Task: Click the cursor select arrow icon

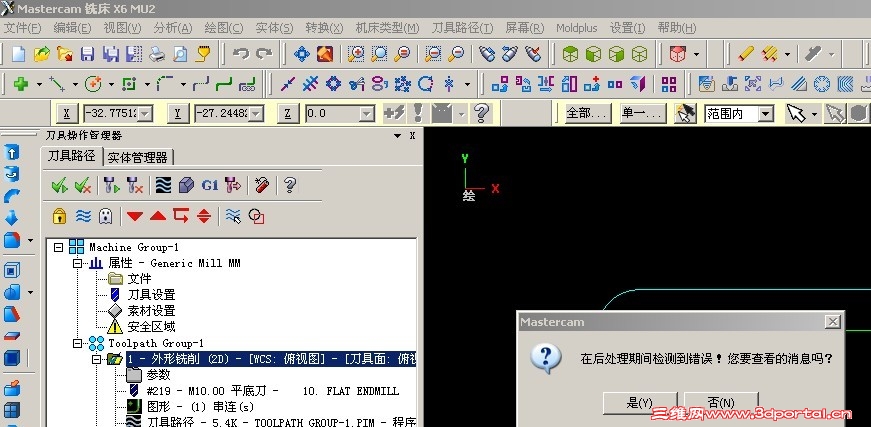Action: (796, 114)
